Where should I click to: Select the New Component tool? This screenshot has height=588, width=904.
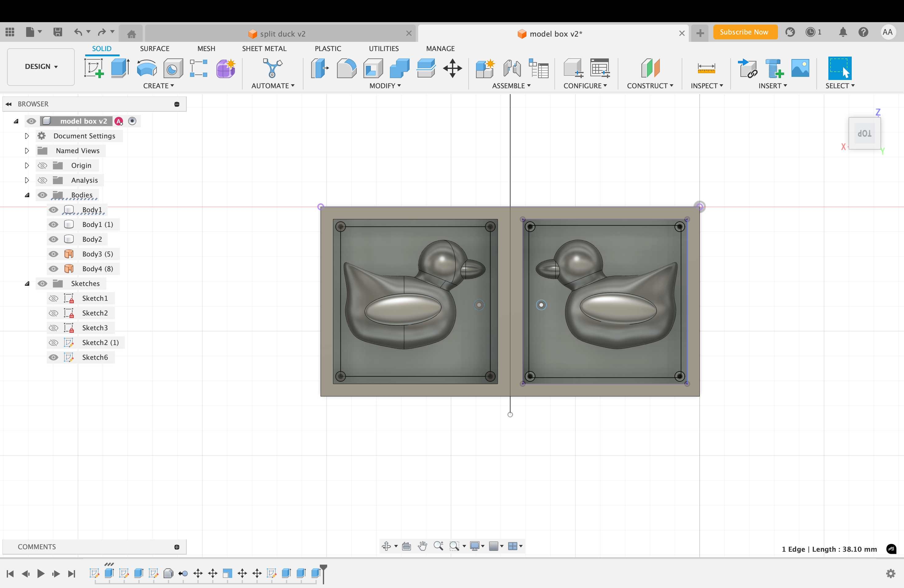485,68
